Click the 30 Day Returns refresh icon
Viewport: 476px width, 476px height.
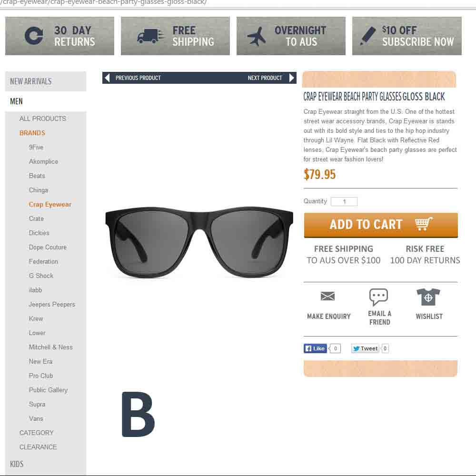[33, 36]
